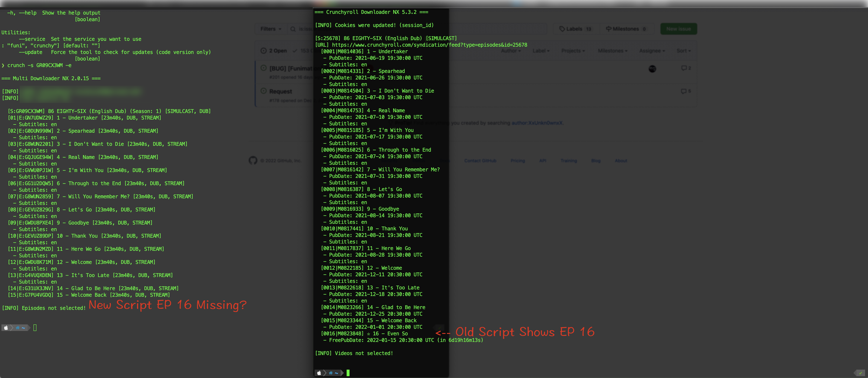Click the search magnifier icon in GitHub issues
868x378 pixels.
pyautogui.click(x=293, y=29)
